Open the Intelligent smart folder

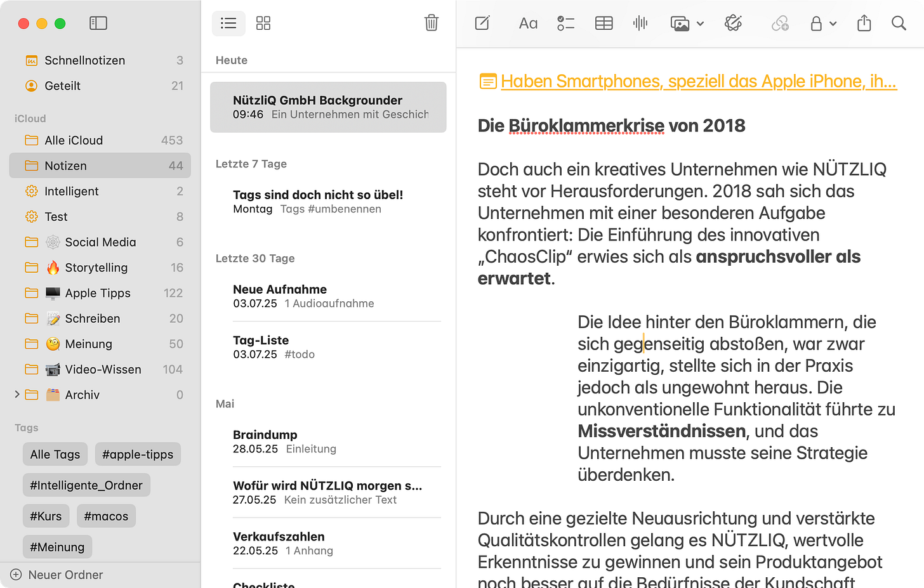pos(100,191)
